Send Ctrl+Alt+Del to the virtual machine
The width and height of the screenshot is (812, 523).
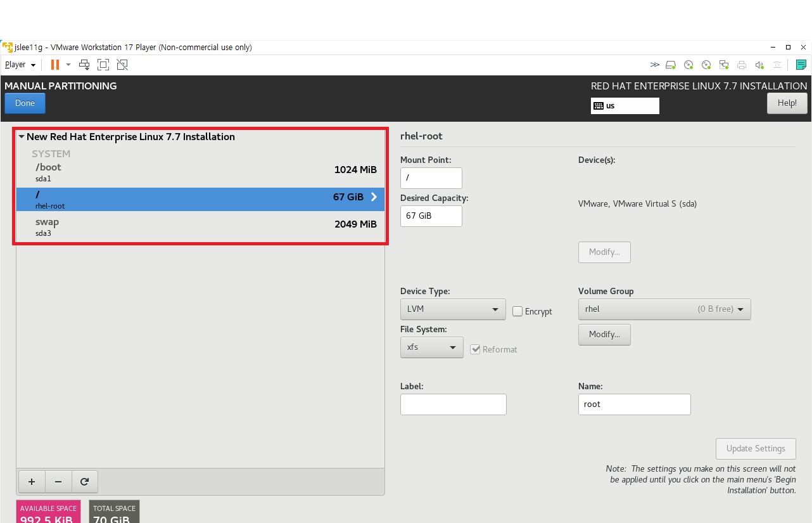(x=84, y=65)
